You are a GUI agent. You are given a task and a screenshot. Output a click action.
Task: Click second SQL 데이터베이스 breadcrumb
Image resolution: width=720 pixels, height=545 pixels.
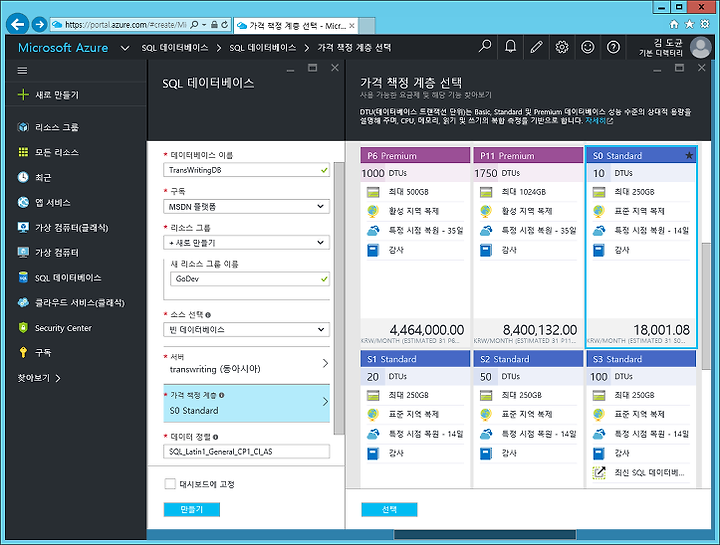click(x=263, y=48)
